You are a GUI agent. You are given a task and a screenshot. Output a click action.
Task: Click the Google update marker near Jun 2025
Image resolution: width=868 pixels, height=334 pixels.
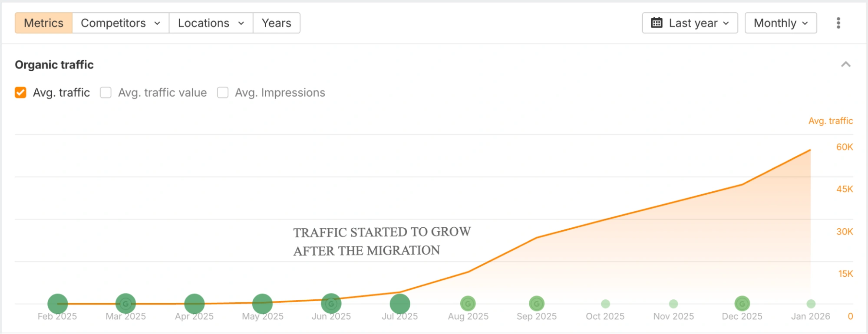click(331, 303)
